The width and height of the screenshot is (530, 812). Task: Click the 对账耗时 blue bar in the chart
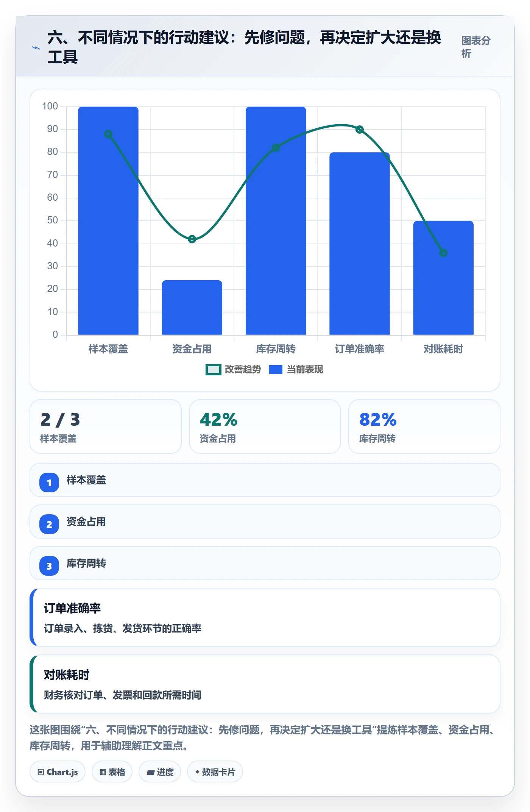(x=443, y=278)
